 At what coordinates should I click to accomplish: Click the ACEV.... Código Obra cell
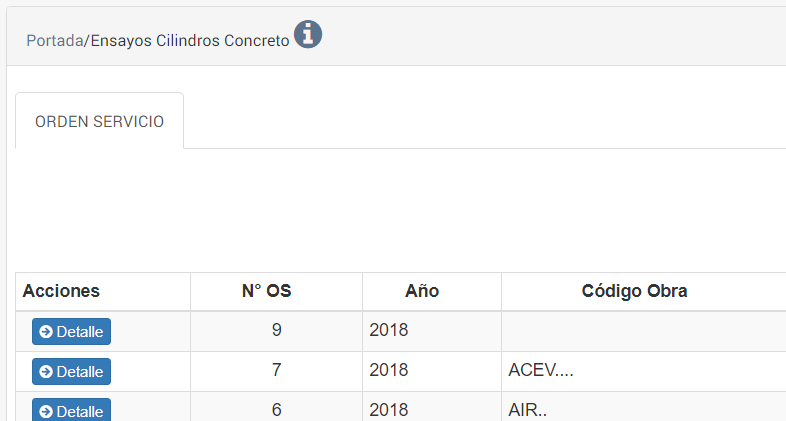click(x=541, y=370)
